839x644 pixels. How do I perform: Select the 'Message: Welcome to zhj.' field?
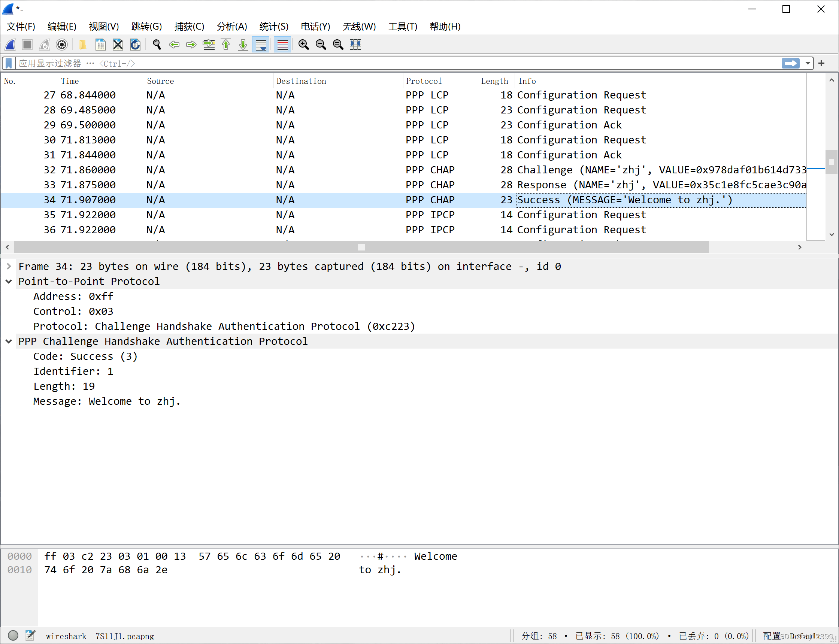click(x=107, y=401)
